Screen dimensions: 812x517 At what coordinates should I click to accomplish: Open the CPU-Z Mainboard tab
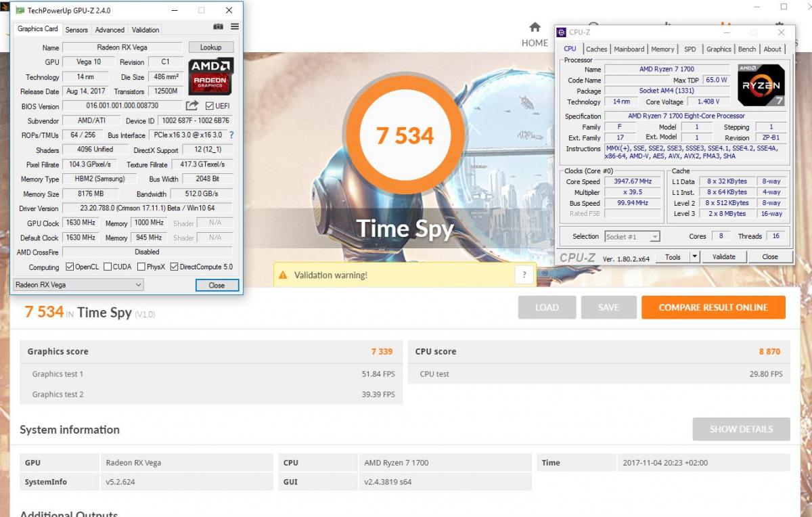tap(629, 49)
